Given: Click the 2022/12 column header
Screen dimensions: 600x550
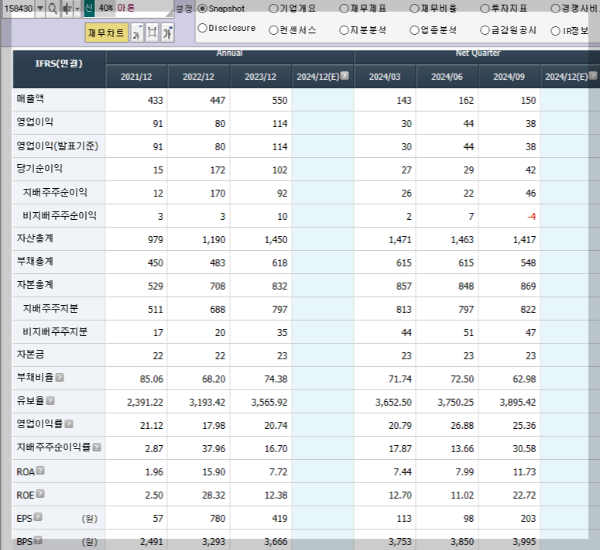Looking at the screenshot, I should pyautogui.click(x=198, y=77).
